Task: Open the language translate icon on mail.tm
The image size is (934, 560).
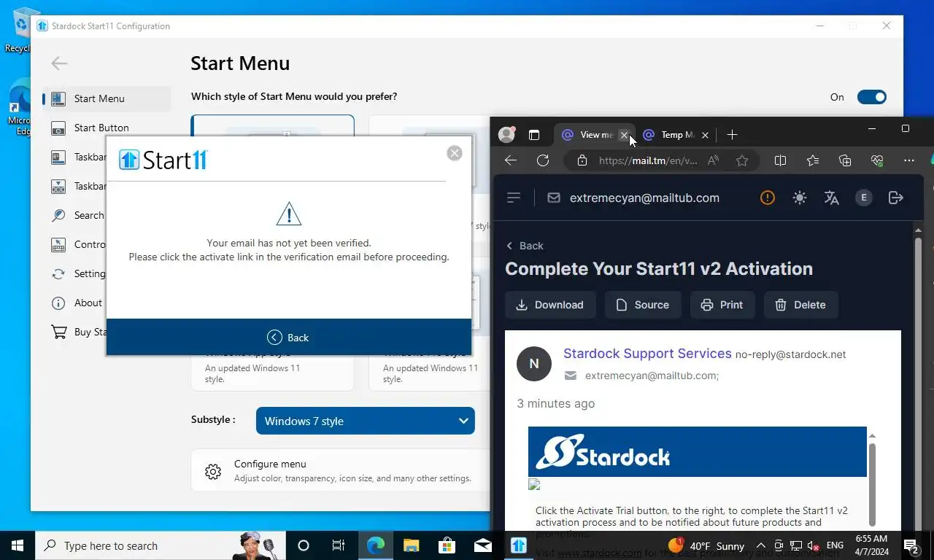Action: 832,198
